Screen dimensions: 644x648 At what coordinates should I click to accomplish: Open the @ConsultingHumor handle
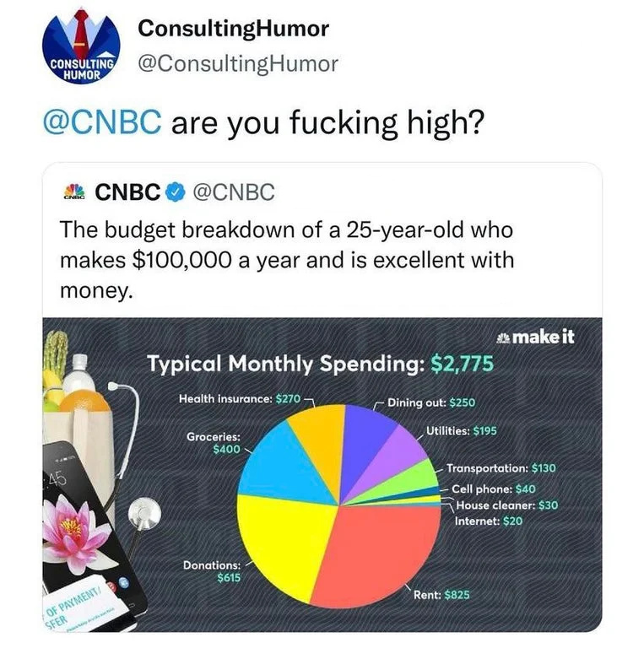237,63
